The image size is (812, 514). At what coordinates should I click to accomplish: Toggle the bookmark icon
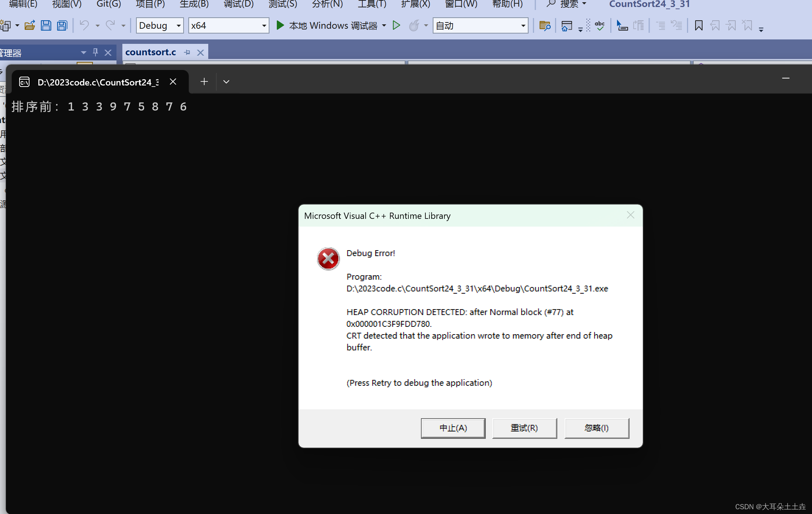698,25
